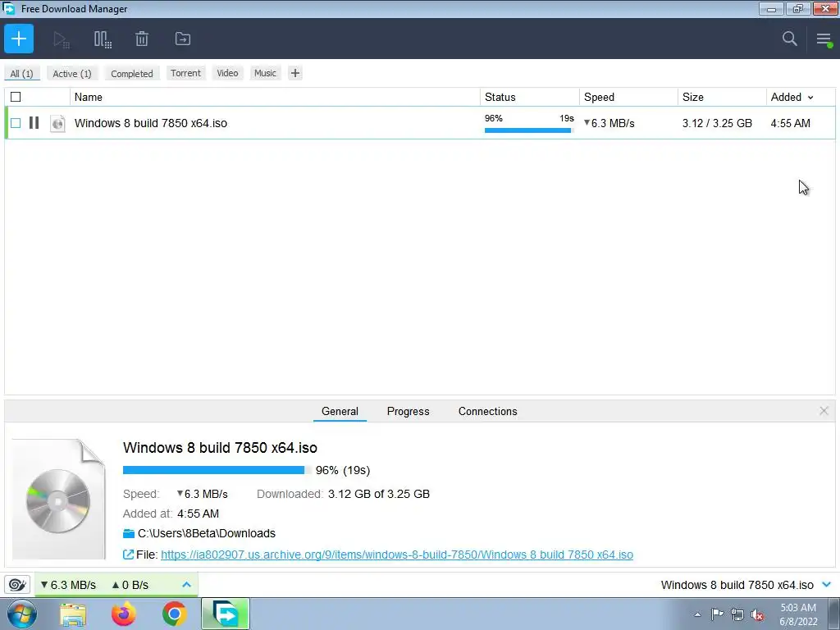Toggle the Added column sort arrow
The width and height of the screenshot is (840, 630).
coord(810,98)
